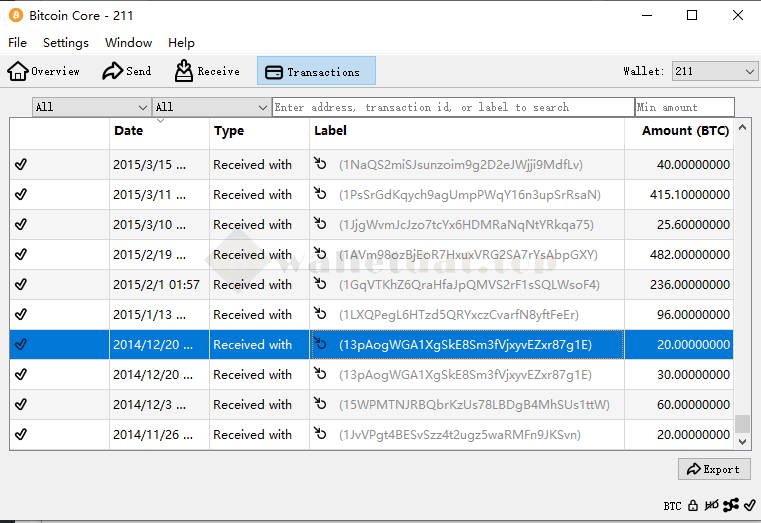761x523 pixels.
Task: Open the Send page from the toolbar
Action: pos(127,71)
